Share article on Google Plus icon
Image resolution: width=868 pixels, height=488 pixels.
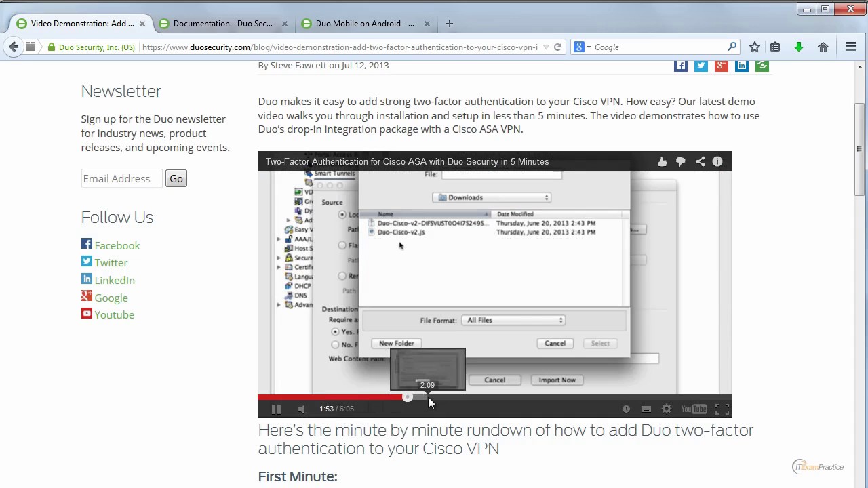(x=722, y=66)
